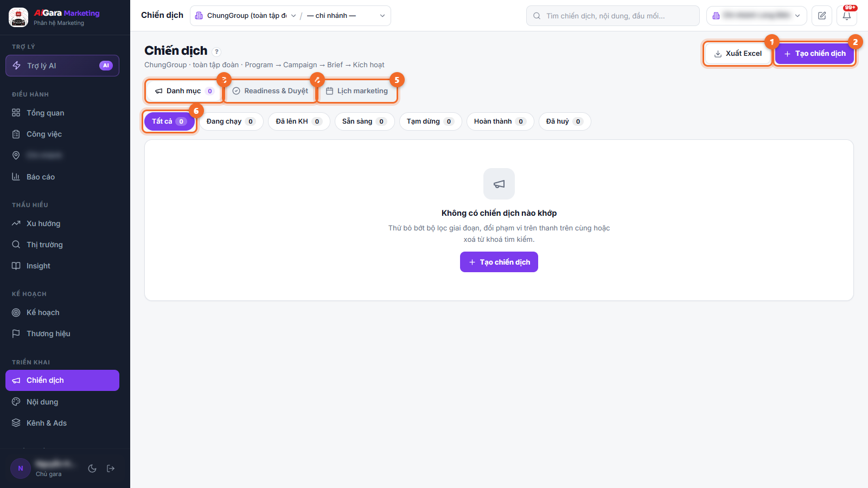Open Thương hiệu brand page
The image size is (868, 488).
pos(62,333)
